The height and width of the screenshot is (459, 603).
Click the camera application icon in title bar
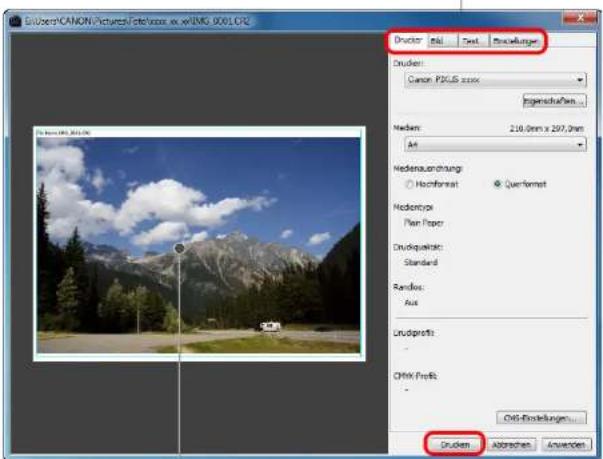click(x=15, y=21)
